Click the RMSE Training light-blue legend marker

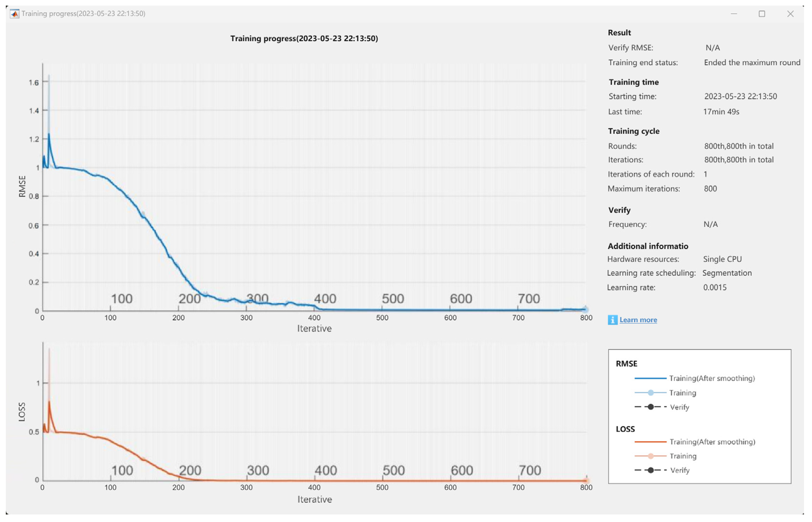click(x=650, y=392)
